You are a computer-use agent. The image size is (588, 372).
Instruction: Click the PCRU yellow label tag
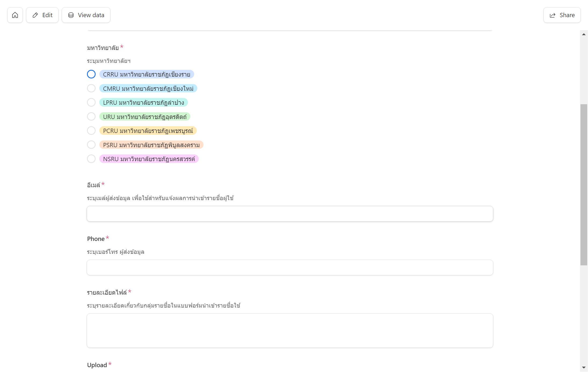(148, 131)
